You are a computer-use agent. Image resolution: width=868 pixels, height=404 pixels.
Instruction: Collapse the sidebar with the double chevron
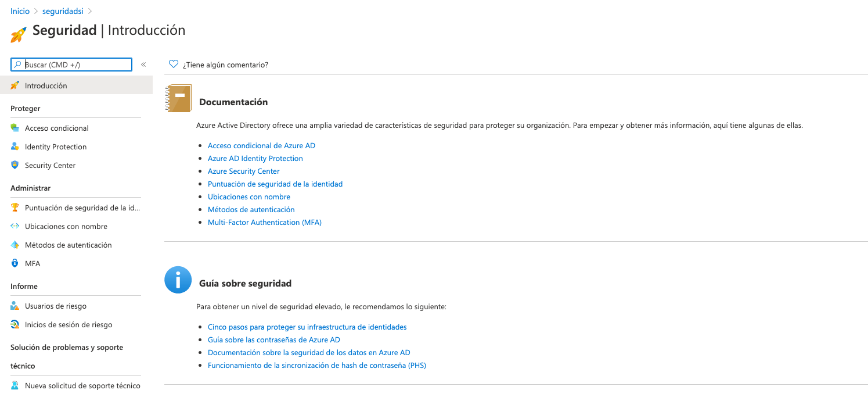tap(143, 65)
